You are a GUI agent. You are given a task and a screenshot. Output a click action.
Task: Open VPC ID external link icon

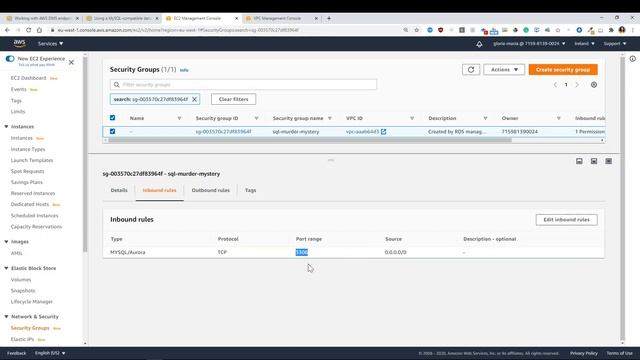383,131
